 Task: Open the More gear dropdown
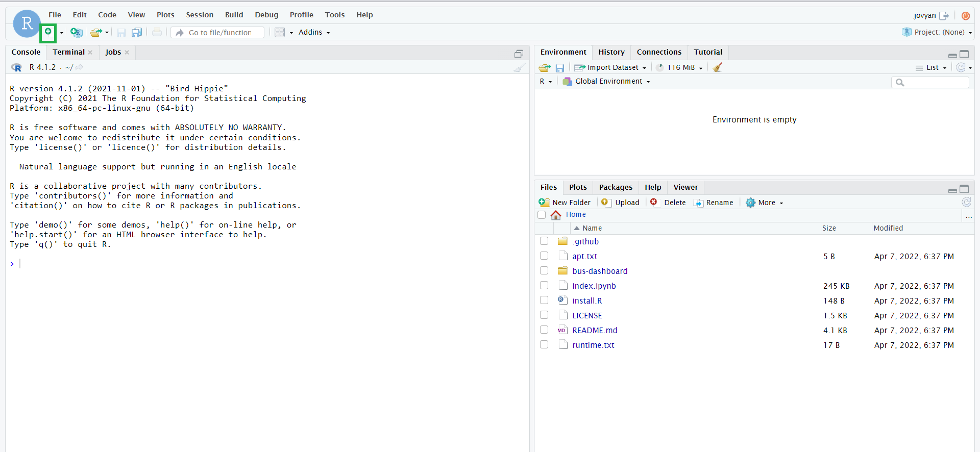click(x=764, y=203)
